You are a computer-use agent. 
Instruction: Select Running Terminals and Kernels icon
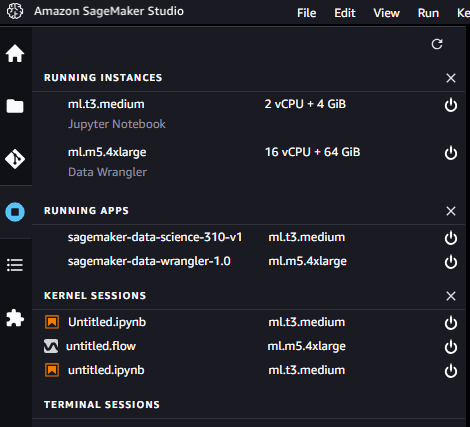pos(15,212)
